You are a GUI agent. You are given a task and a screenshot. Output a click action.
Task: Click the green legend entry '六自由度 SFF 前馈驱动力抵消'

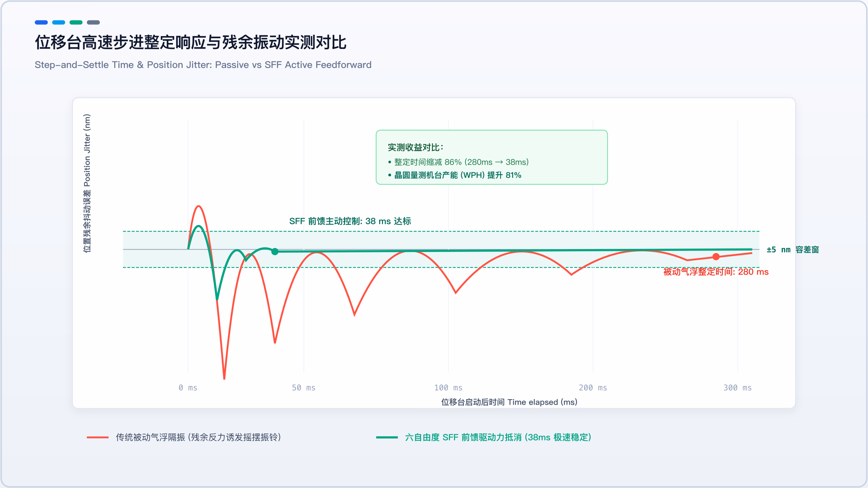498,437
